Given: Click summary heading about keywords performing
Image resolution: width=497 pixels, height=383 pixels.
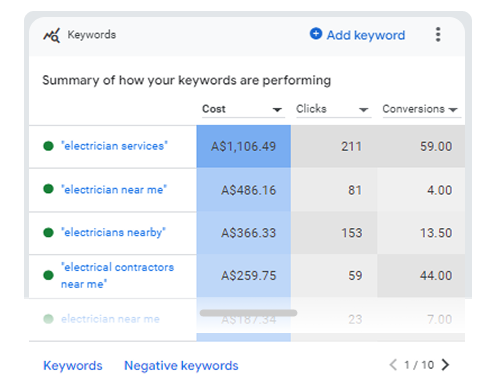Looking at the screenshot, I should [x=187, y=80].
